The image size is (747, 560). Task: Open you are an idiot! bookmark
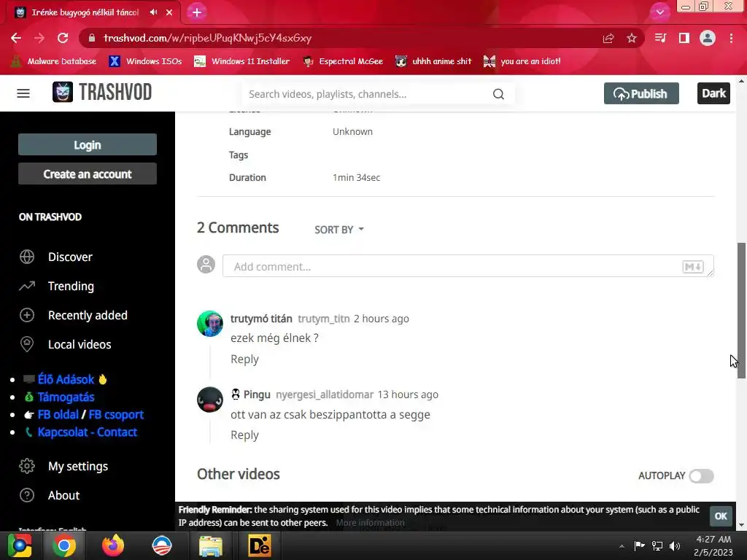point(522,61)
